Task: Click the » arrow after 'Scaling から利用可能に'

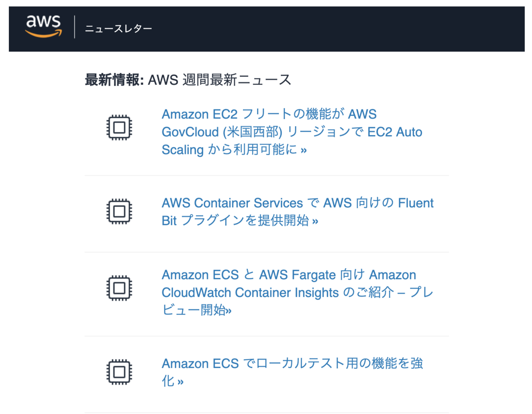Action: [304, 150]
